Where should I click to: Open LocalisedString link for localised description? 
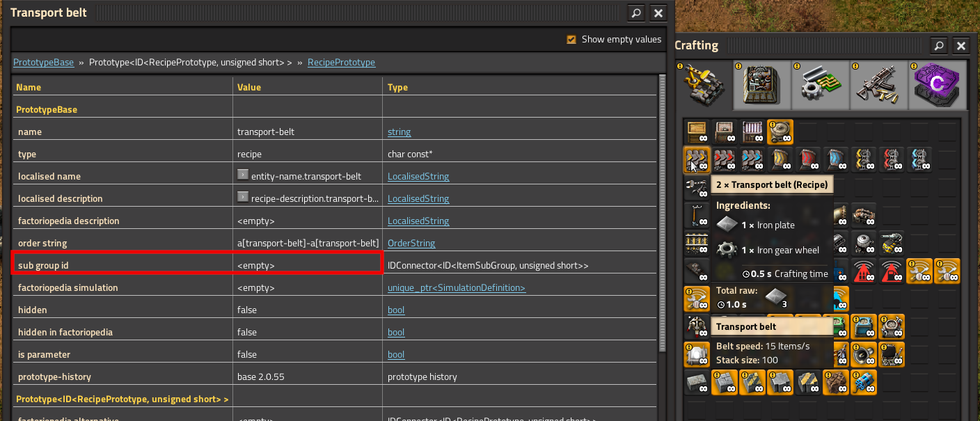tap(418, 199)
